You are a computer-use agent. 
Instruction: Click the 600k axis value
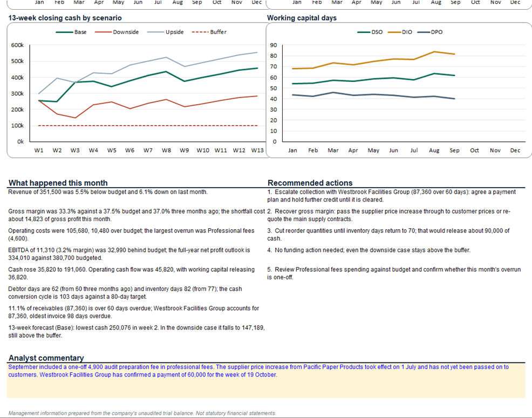click(x=18, y=45)
